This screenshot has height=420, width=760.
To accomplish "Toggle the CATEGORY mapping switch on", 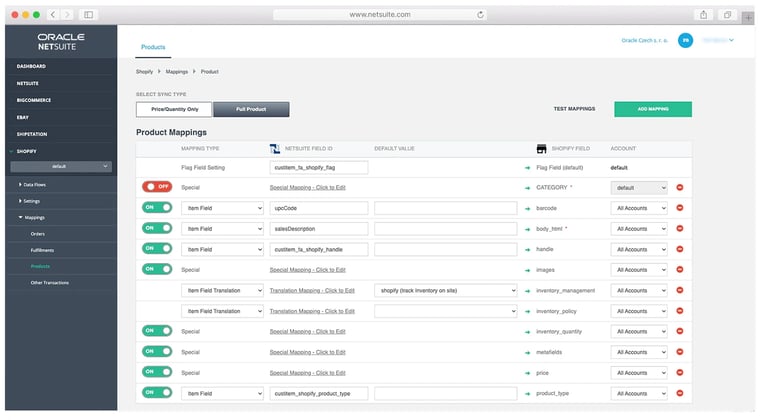I will [157, 187].
